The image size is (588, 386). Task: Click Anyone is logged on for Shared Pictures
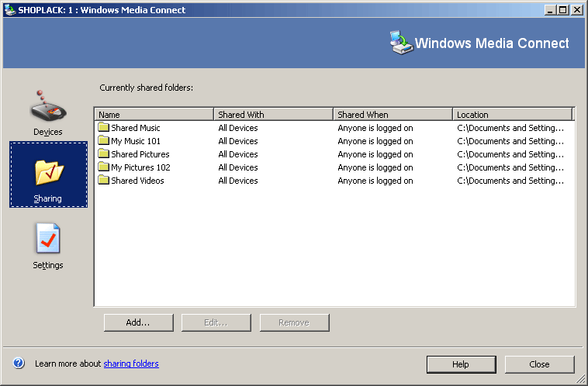pos(375,154)
